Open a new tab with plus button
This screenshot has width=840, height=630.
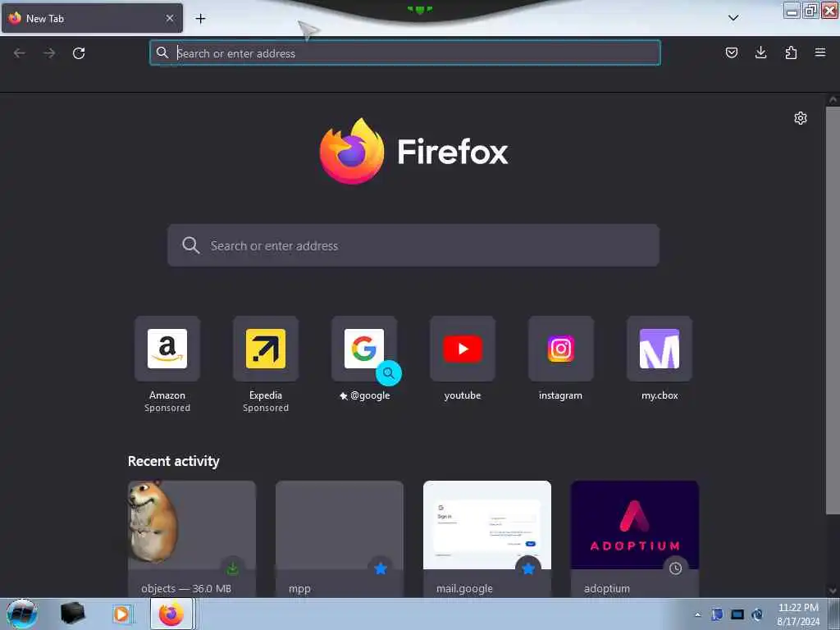tap(200, 19)
